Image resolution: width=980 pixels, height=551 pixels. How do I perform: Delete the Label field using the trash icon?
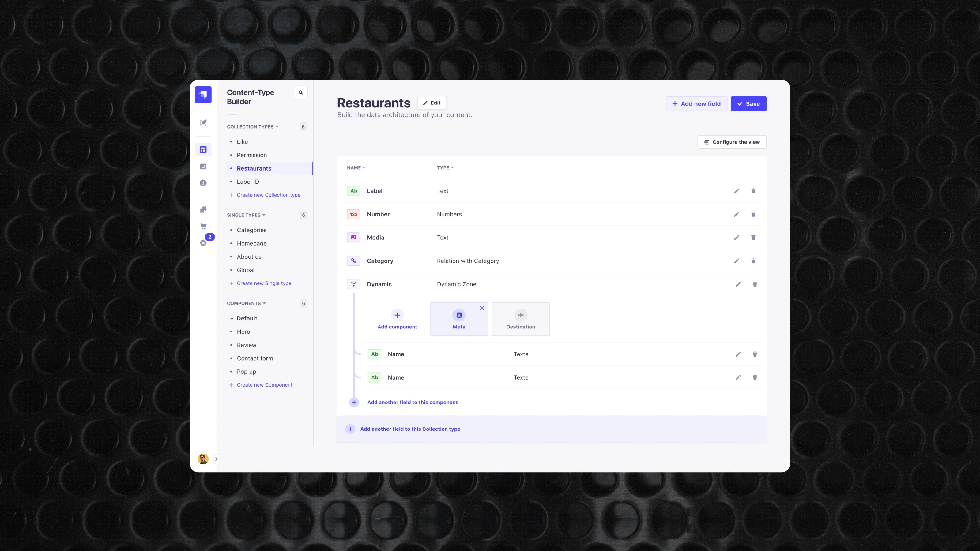[x=753, y=190]
